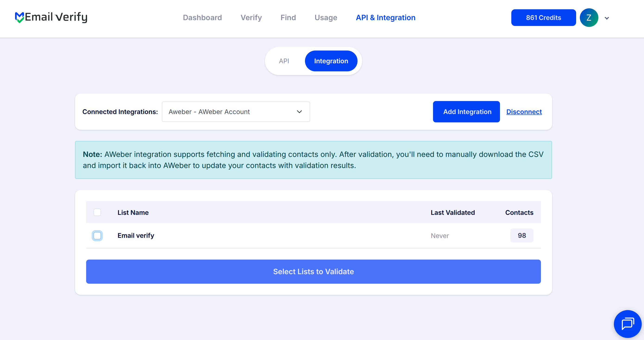
Task: Click the Z user avatar
Action: coord(589,18)
